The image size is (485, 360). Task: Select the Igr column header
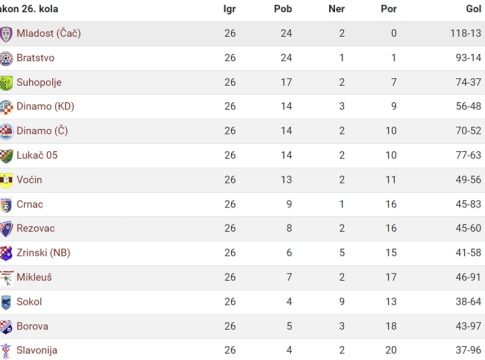(230, 9)
